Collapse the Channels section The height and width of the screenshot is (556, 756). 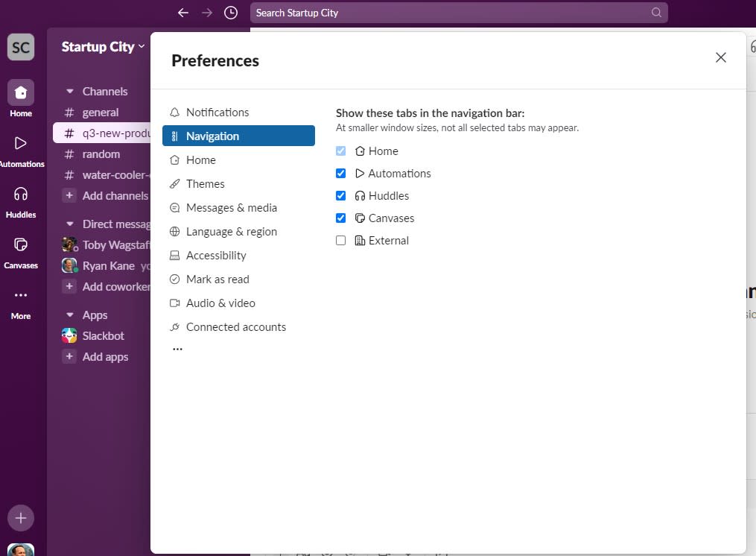pos(70,91)
